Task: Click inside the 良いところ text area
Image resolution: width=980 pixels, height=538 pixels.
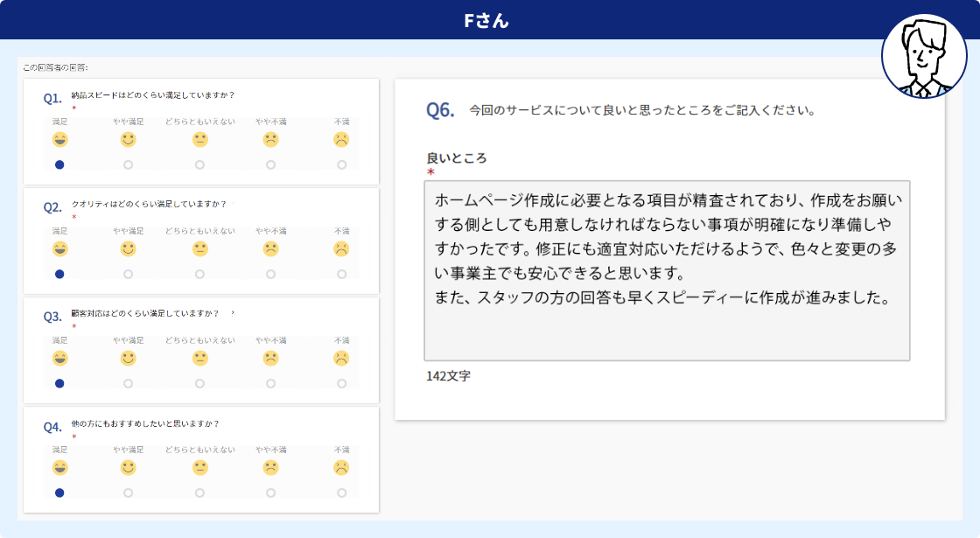Action: pyautogui.click(x=667, y=271)
